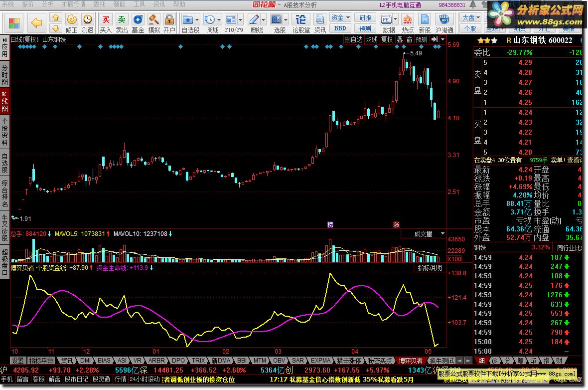Open the 测速 speed test tool
Screen dimensions: 588x390
click(x=87, y=23)
